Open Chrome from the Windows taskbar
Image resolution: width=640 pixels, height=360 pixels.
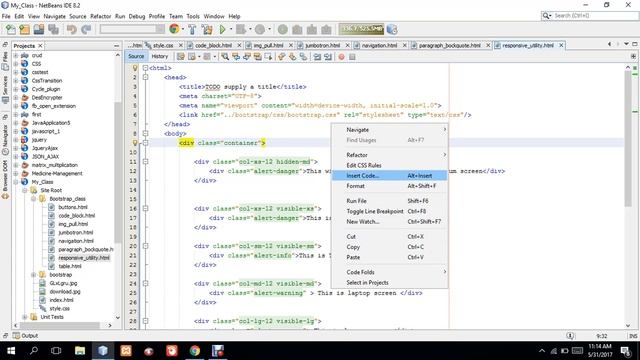(195, 351)
